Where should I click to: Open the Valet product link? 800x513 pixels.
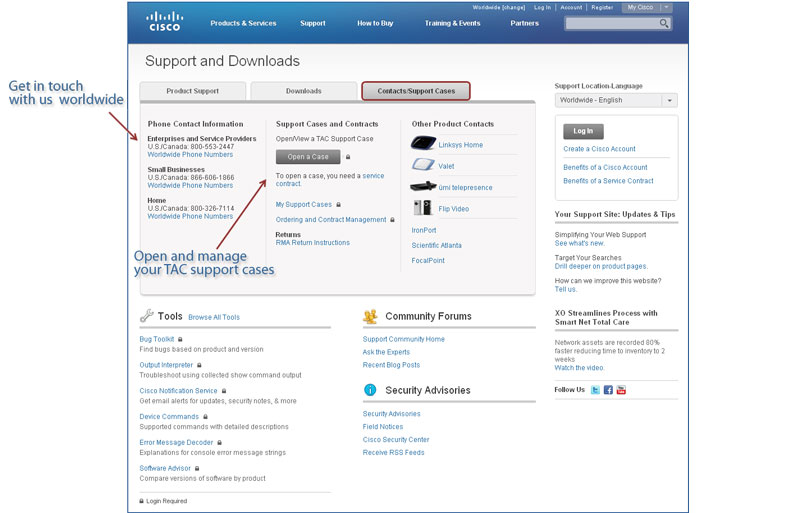(446, 166)
